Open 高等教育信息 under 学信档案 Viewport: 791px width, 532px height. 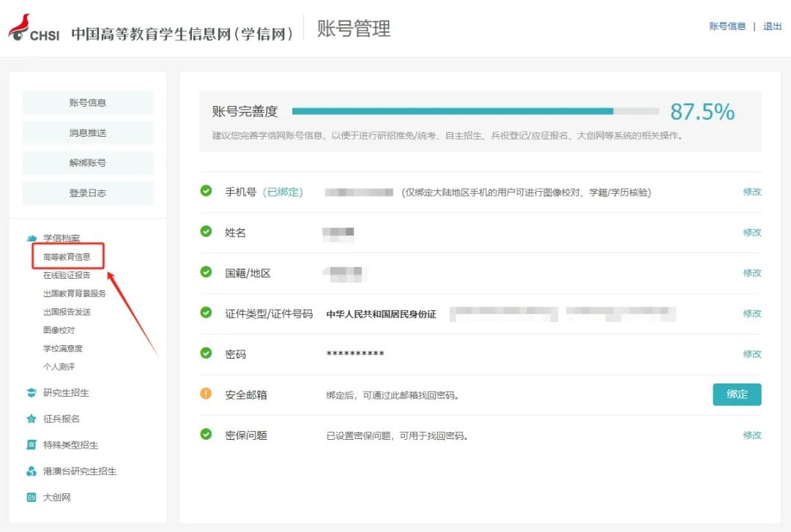click(67, 257)
